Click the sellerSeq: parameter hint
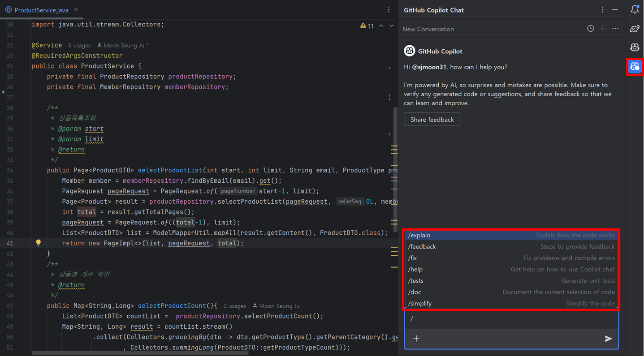This screenshot has width=644, height=356. [350, 202]
